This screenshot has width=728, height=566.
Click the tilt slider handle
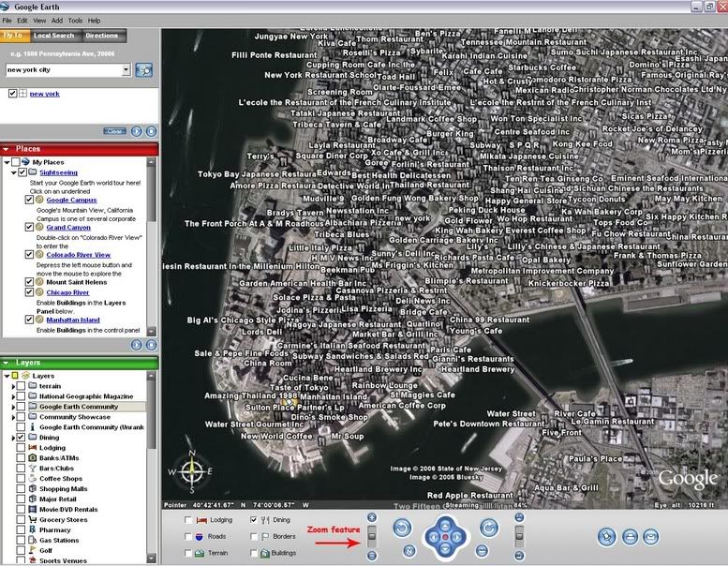pyautogui.click(x=520, y=536)
